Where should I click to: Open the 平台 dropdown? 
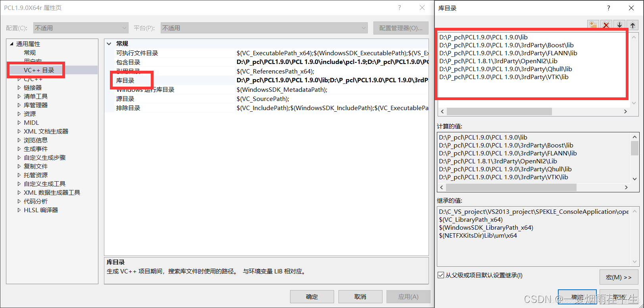[x=264, y=28]
